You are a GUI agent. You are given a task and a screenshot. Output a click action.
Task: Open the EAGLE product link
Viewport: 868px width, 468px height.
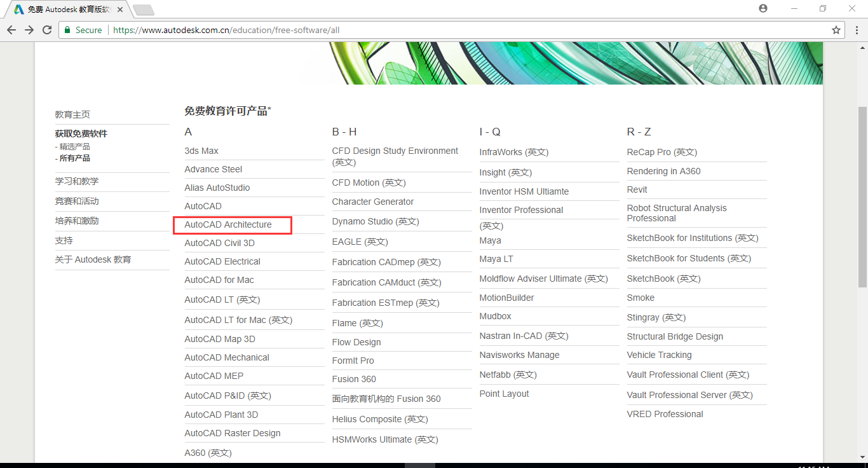pyautogui.click(x=360, y=242)
